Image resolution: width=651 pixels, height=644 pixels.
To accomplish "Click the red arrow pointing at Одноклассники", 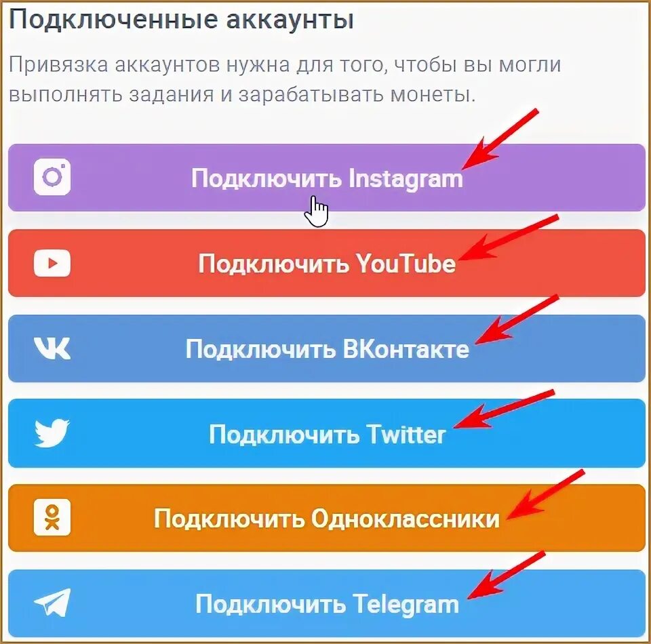I will 545,494.
